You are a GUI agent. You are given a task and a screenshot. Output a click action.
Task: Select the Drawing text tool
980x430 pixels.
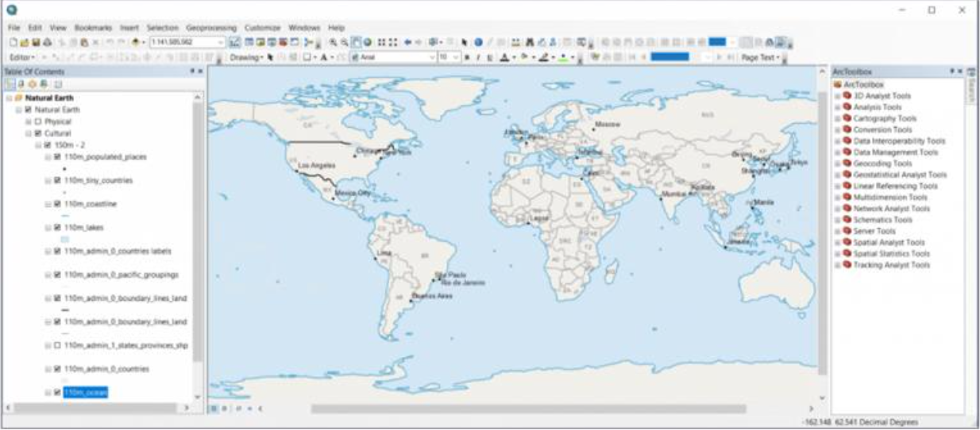pyautogui.click(x=323, y=57)
